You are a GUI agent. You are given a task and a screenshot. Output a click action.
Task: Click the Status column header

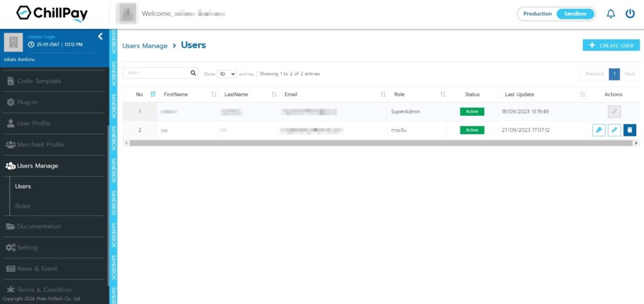point(472,94)
